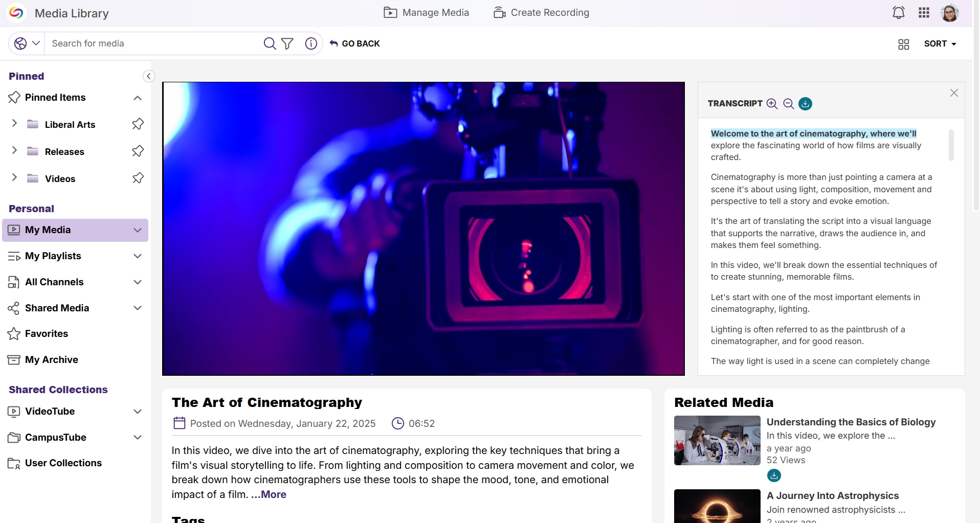Image resolution: width=980 pixels, height=523 pixels.
Task: Click GO BACK
Action: pos(354,43)
